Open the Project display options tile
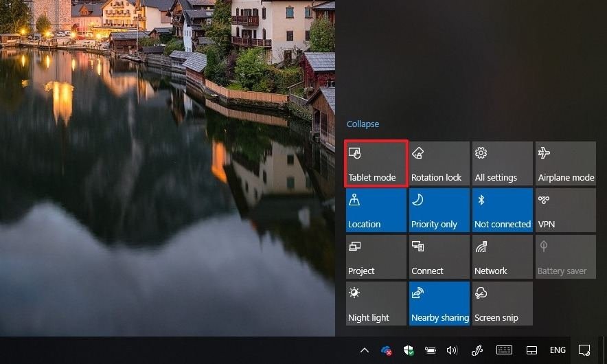Image resolution: width=607 pixels, height=364 pixels. point(376,257)
